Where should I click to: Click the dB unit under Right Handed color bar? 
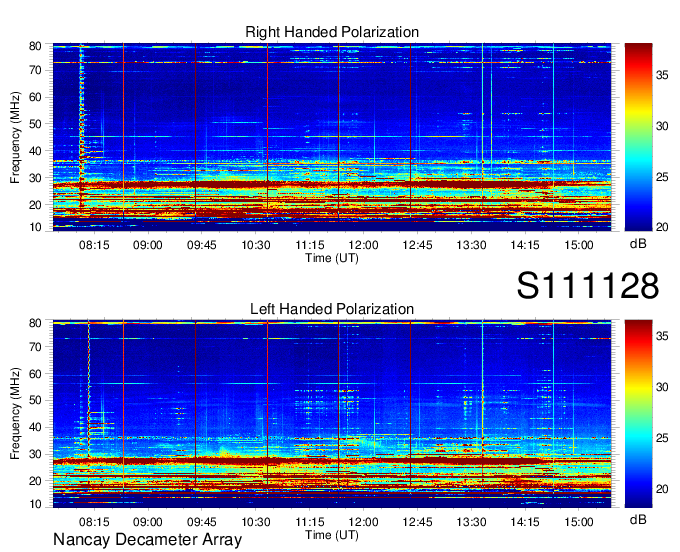[x=638, y=244]
